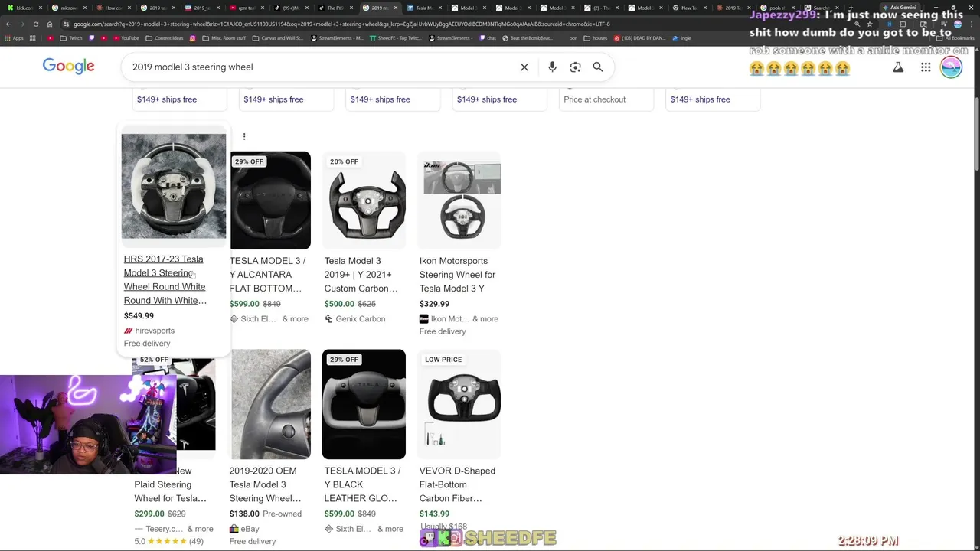
Task: Open the YouTube bookmark
Action: pos(125,38)
